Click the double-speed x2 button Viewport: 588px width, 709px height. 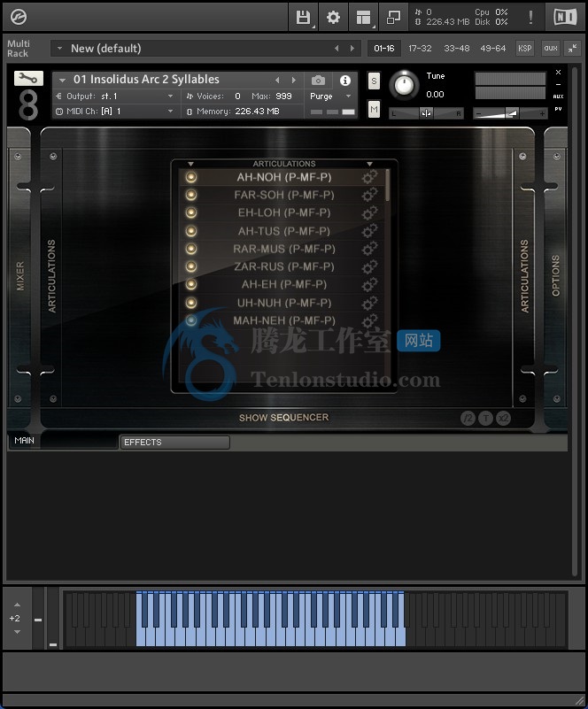(x=503, y=419)
